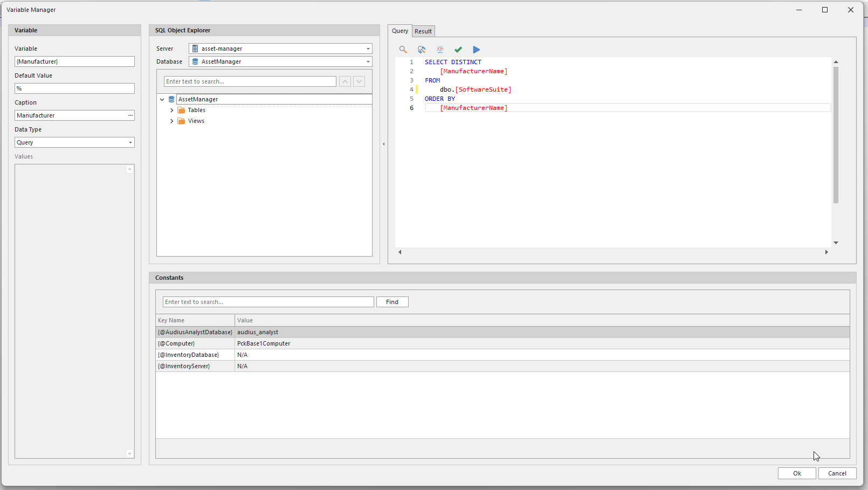
Task: Click the AssetManager database icon in tree
Action: pyautogui.click(x=171, y=99)
